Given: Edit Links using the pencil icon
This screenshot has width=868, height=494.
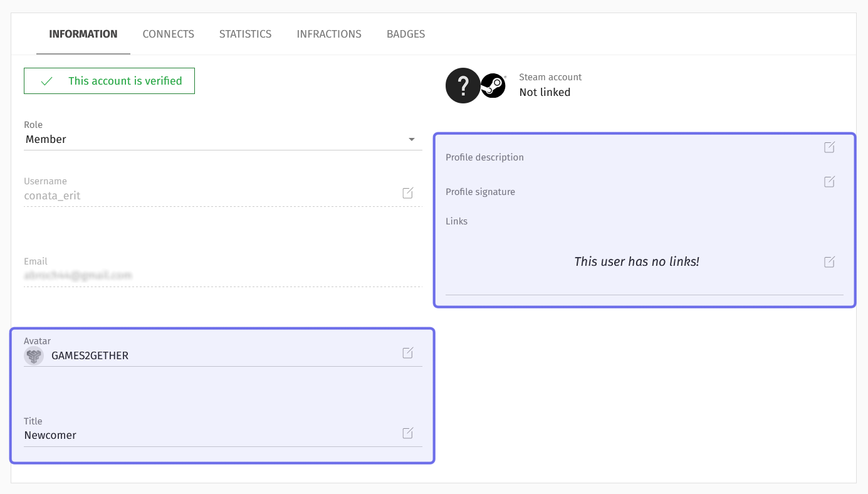Looking at the screenshot, I should pyautogui.click(x=829, y=261).
